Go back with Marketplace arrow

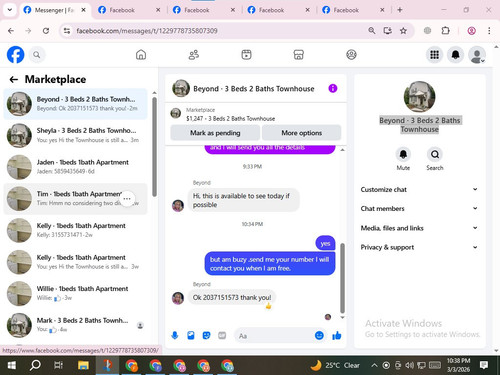click(x=14, y=79)
